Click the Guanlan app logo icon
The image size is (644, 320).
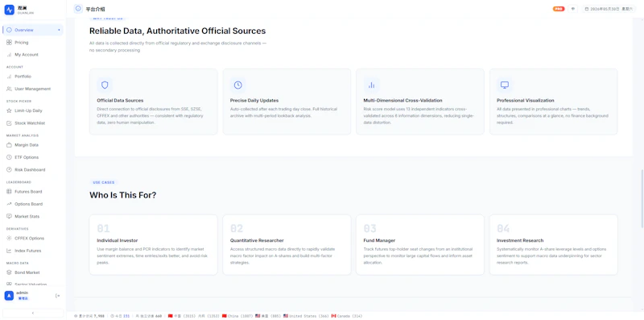pos(9,10)
